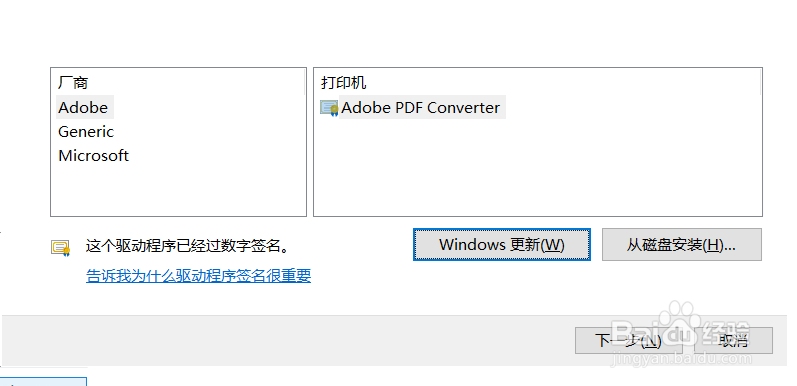The height and width of the screenshot is (386, 797).
Task: Click the 打印机 column header
Action: click(x=344, y=82)
